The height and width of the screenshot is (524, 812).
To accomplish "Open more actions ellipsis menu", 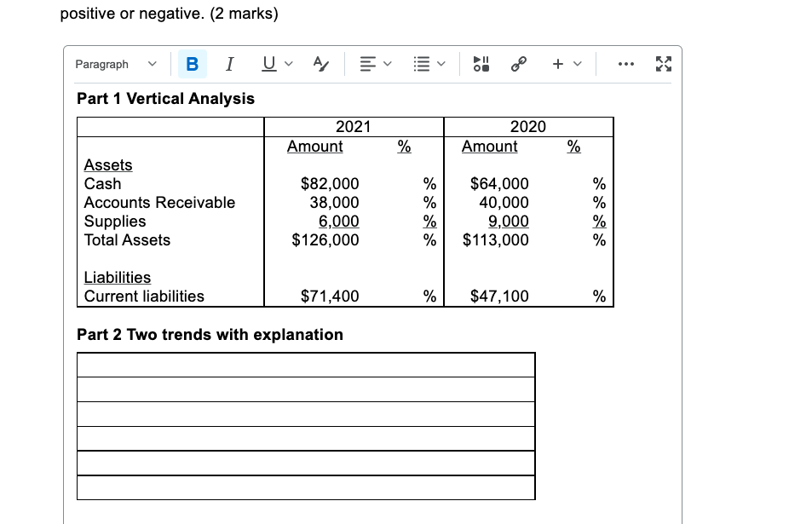I will [626, 64].
